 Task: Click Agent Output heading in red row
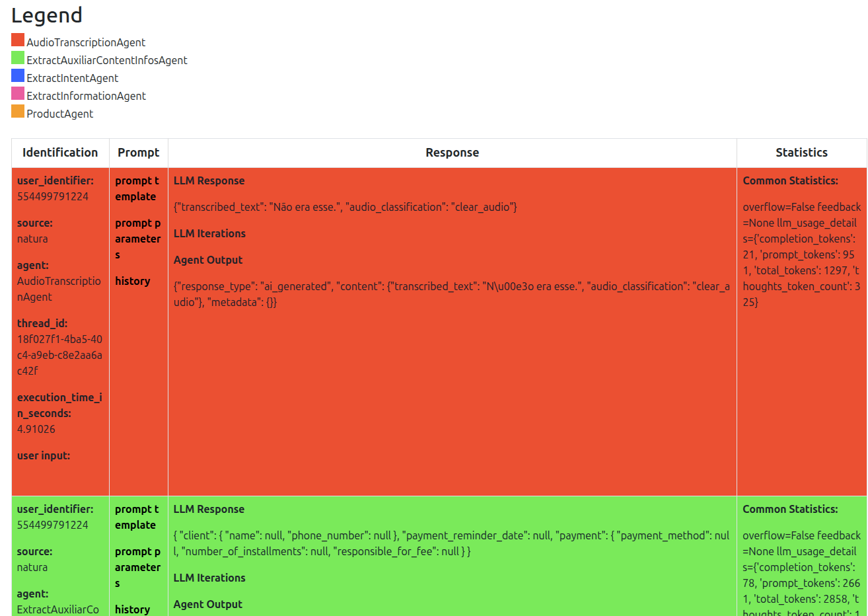coord(208,260)
